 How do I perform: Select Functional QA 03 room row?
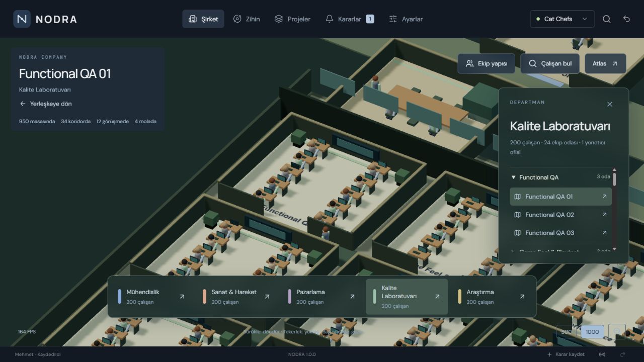click(x=561, y=233)
